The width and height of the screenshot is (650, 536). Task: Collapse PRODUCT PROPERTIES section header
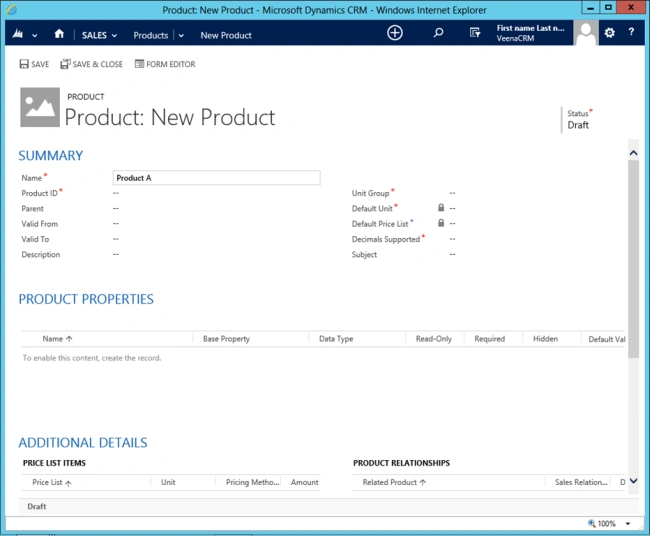pyautogui.click(x=86, y=299)
